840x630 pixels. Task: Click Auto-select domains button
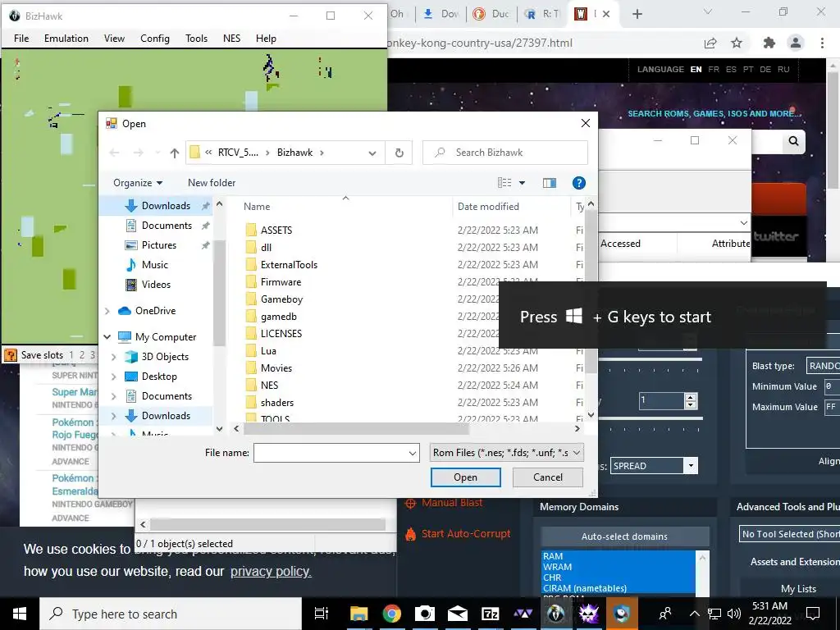624,536
